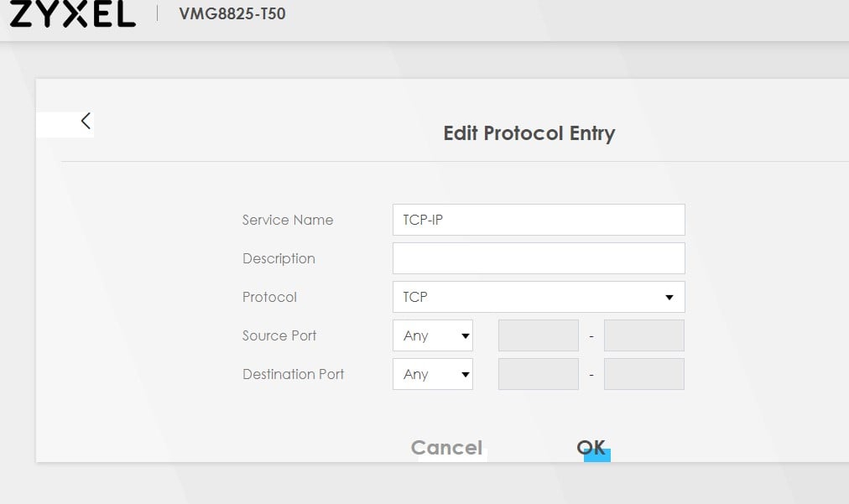Click the back arrow to return
This screenshot has width=849, height=504.
[86, 120]
